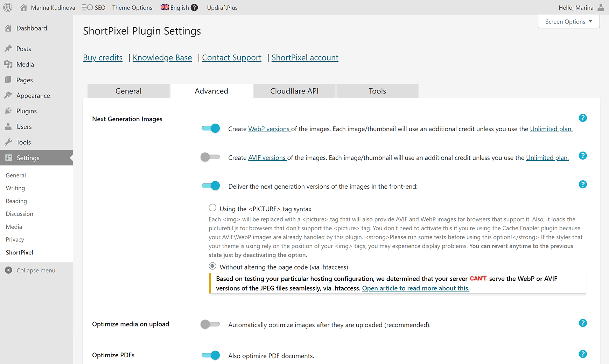Switch to the Cloudflare API tab

(294, 91)
